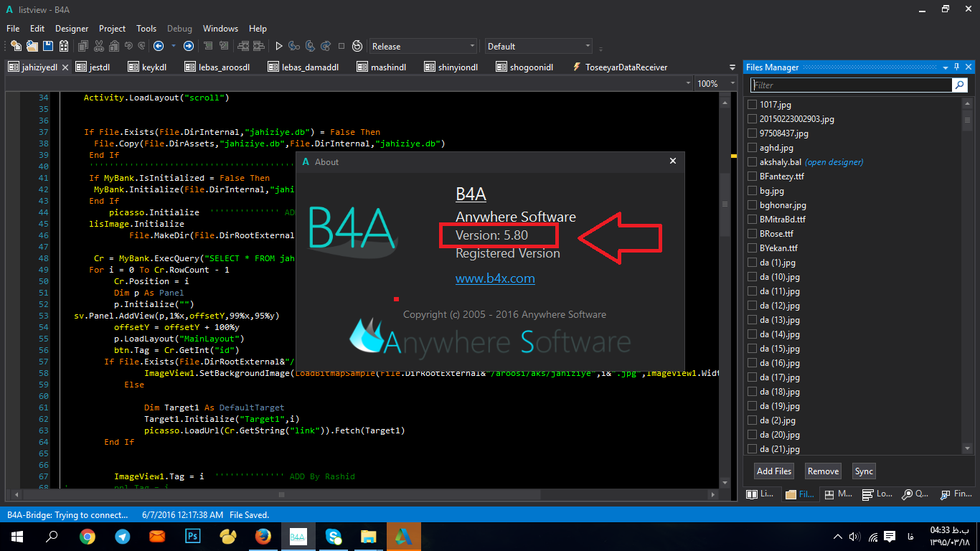Open the www.b4x.com link
Viewport: 980px width, 551px height.
495,278
